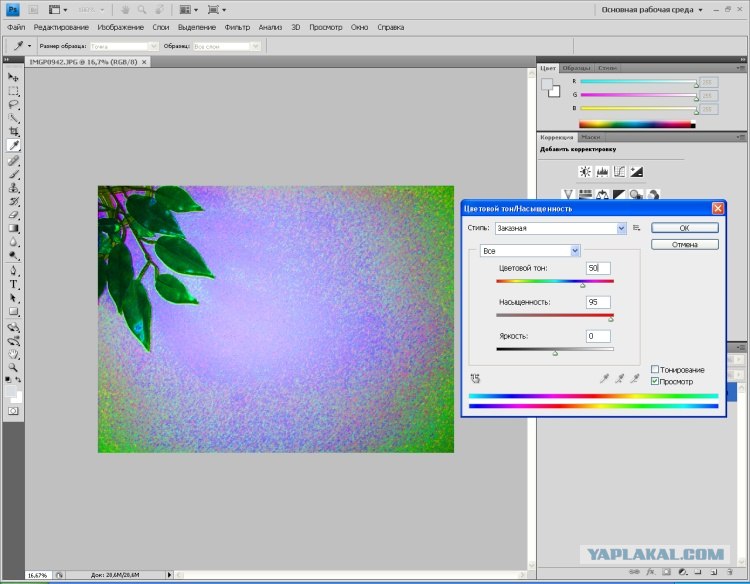Viewport: 750px width, 584px height.
Task: Click the Отмена button
Action: click(x=684, y=244)
